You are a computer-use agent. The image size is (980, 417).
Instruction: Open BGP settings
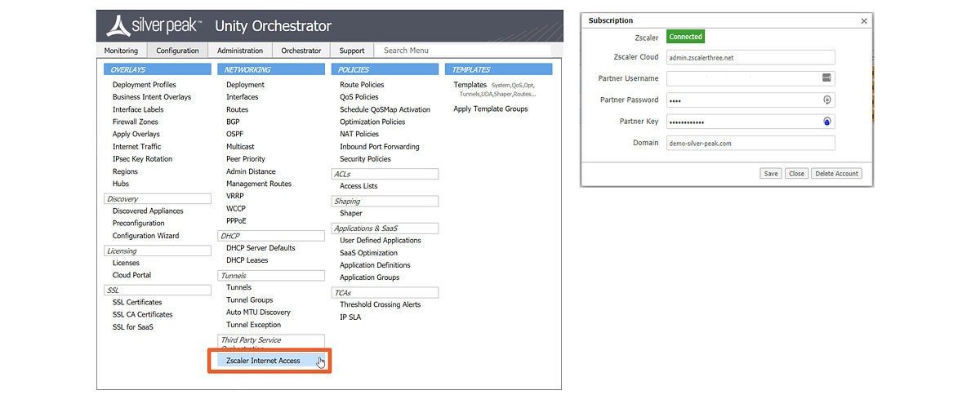coord(233,122)
